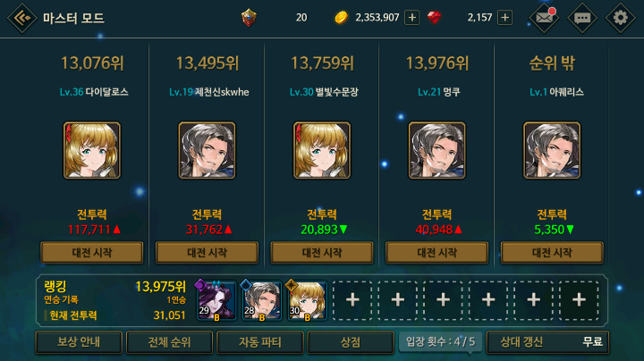This screenshot has width=644, height=361.
Task: Open the 상점 shop
Action: click(x=351, y=342)
